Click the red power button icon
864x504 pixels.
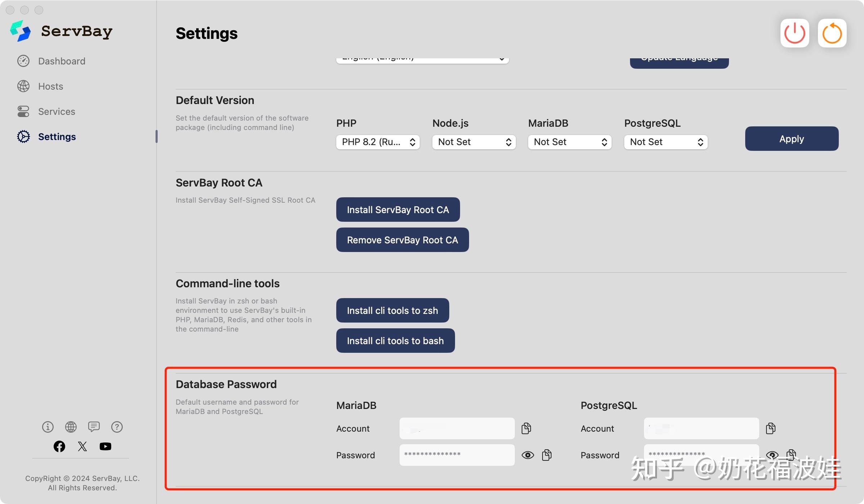tap(795, 33)
